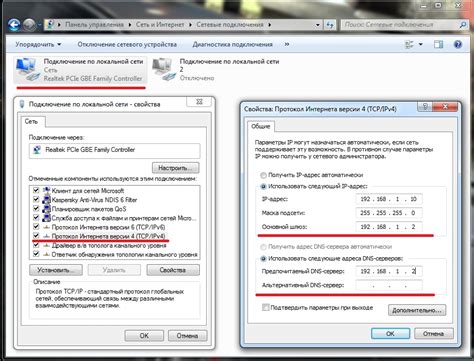Screen dimensions: 474x361
Task: Open the Упорядочить dropdown menu
Action: coord(38,44)
